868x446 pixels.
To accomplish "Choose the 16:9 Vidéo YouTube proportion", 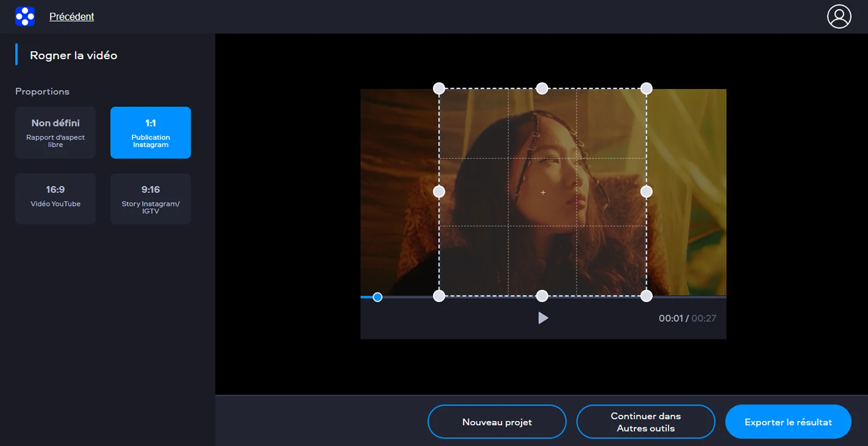I will tap(55, 198).
